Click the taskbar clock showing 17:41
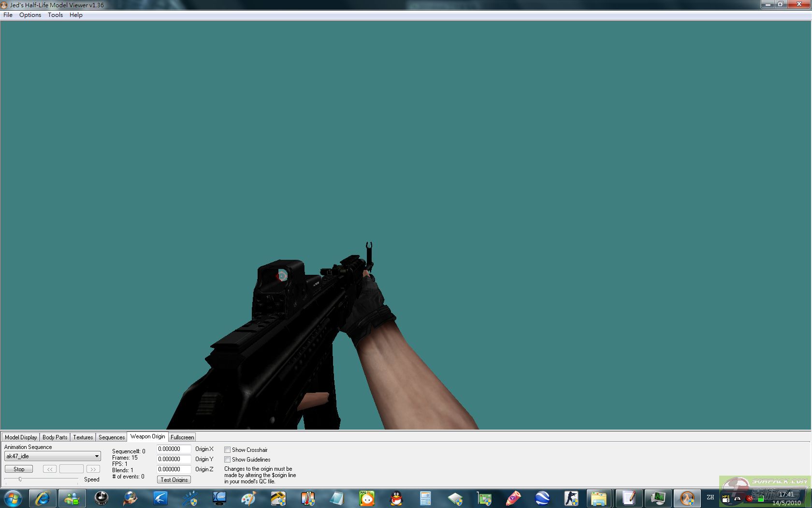Viewport: 812px width, 508px height. click(x=786, y=494)
